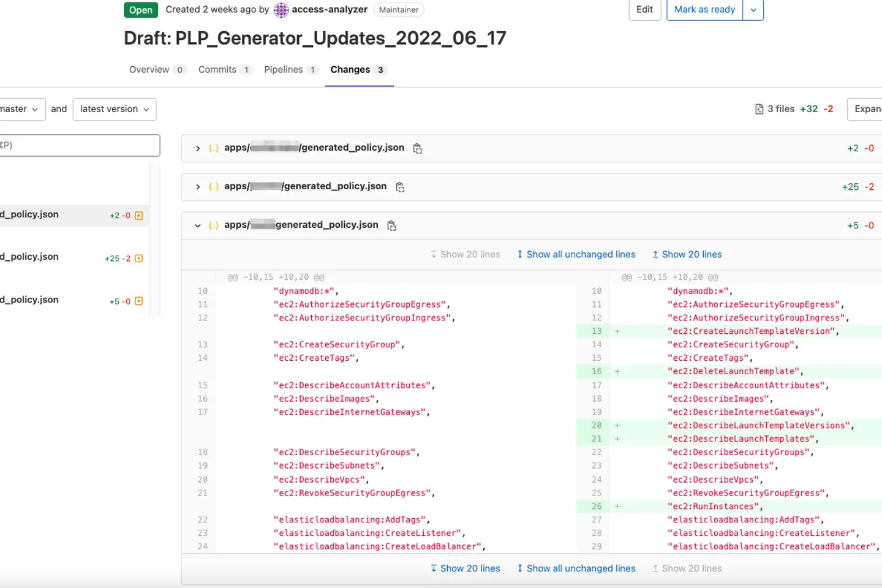Expand second generated_policy.json diff (+25 -2)
The width and height of the screenshot is (882, 588).
197,187
